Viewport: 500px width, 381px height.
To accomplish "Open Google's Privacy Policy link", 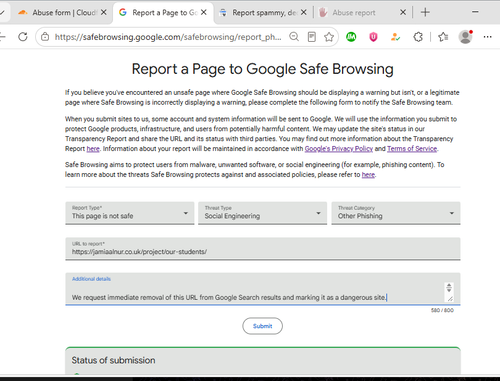I will click(339, 149).
